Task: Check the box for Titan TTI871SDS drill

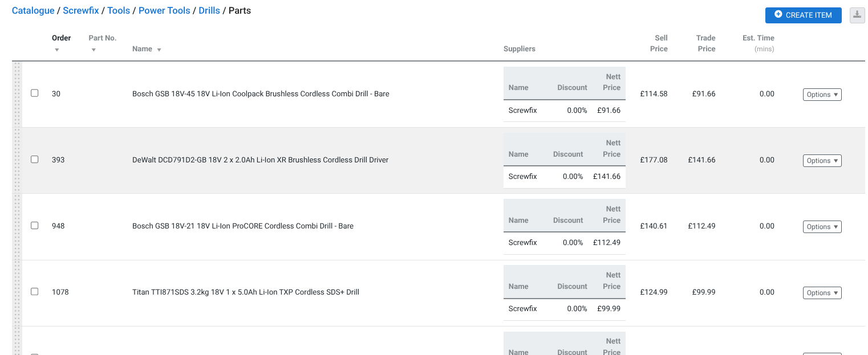Action: [35, 292]
